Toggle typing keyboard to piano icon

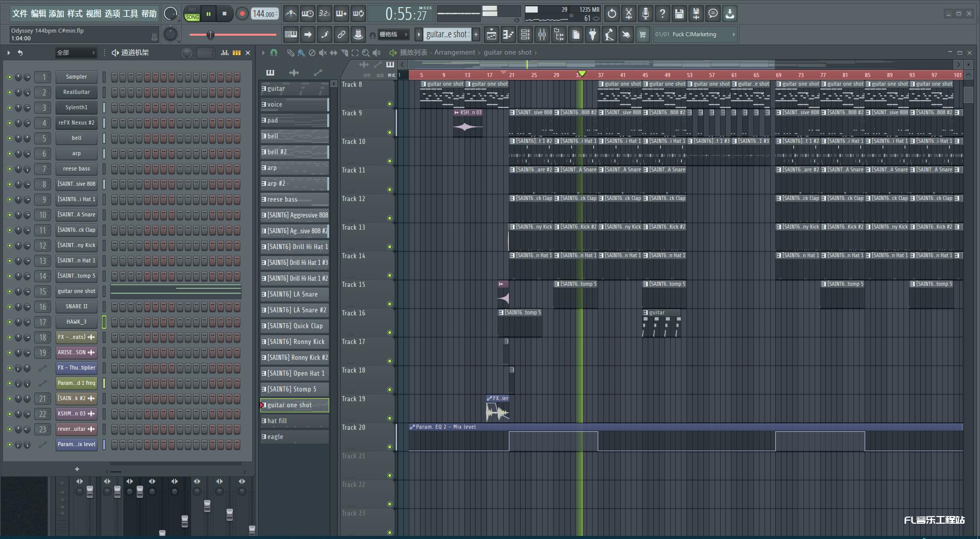pyautogui.click(x=291, y=35)
